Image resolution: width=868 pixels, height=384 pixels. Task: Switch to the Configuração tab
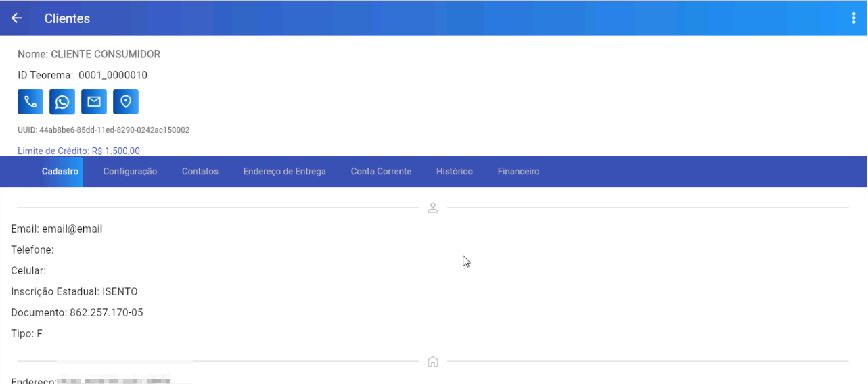(130, 172)
